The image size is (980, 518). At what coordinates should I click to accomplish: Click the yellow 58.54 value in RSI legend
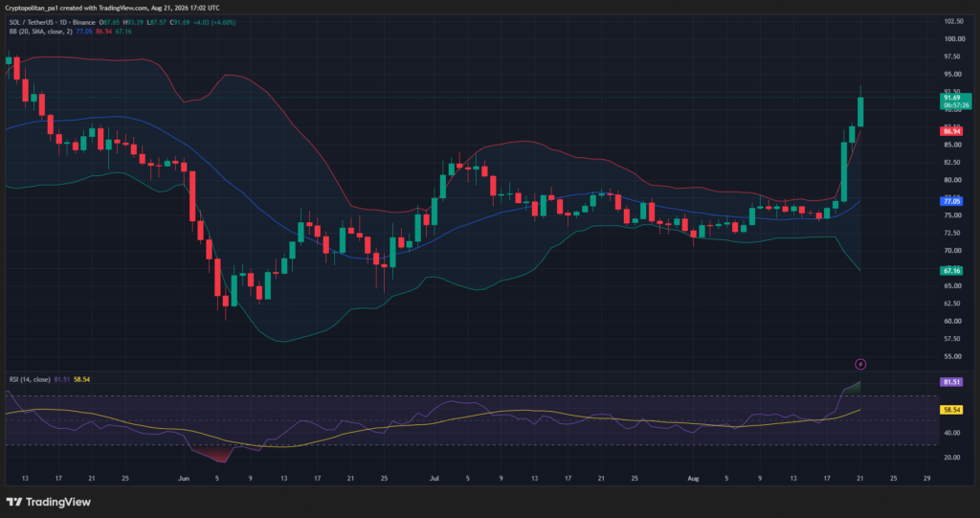tap(82, 380)
